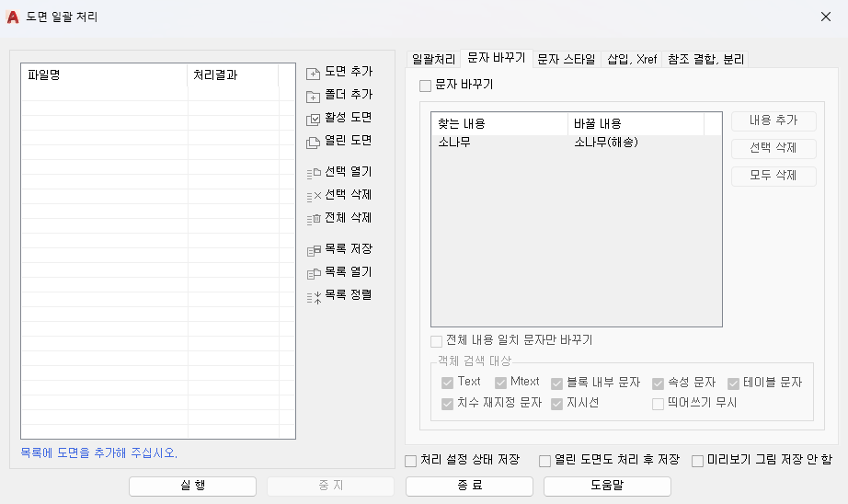Toggle the 테이블 문자 checkbox
Viewport: 848px width, 504px height.
[x=733, y=384]
